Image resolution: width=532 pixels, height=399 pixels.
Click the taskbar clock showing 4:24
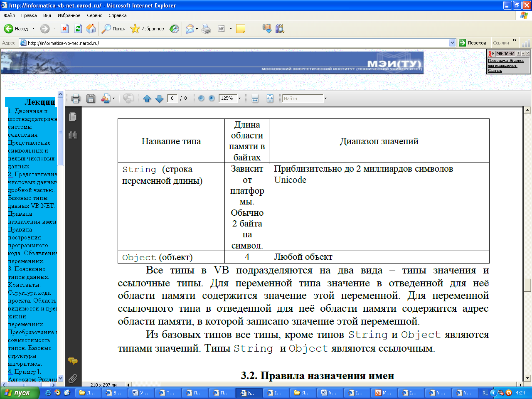click(520, 393)
